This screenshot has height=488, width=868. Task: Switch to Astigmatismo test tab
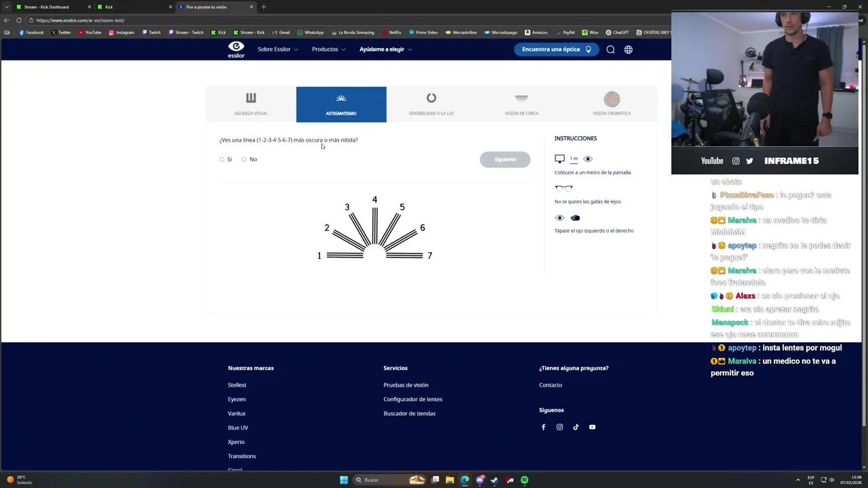341,104
